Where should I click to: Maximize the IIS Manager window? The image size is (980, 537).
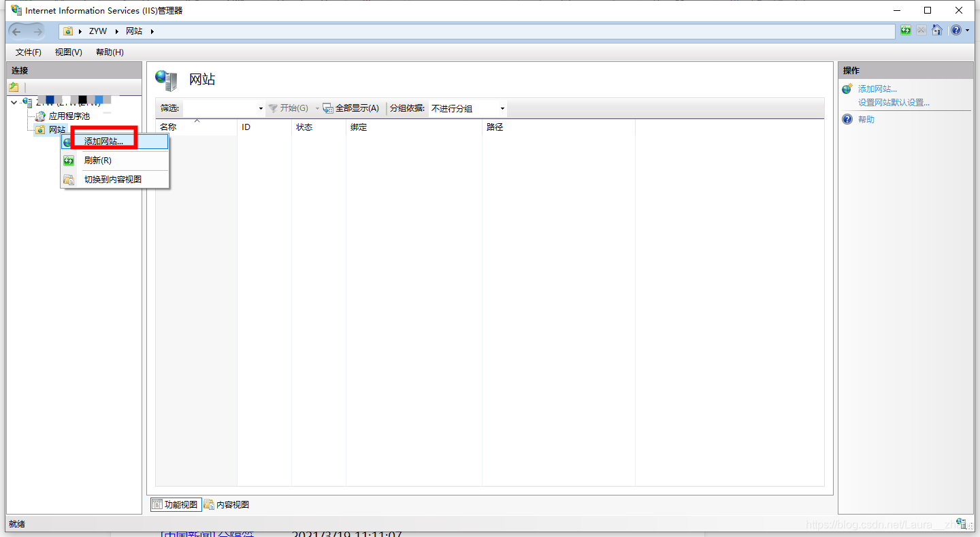point(928,10)
